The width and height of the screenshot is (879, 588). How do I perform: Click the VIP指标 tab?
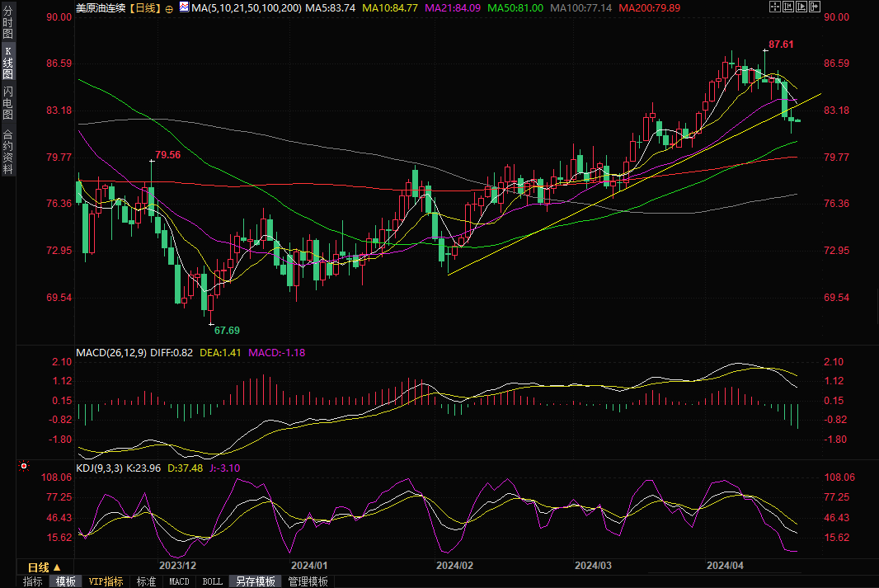coord(106,581)
